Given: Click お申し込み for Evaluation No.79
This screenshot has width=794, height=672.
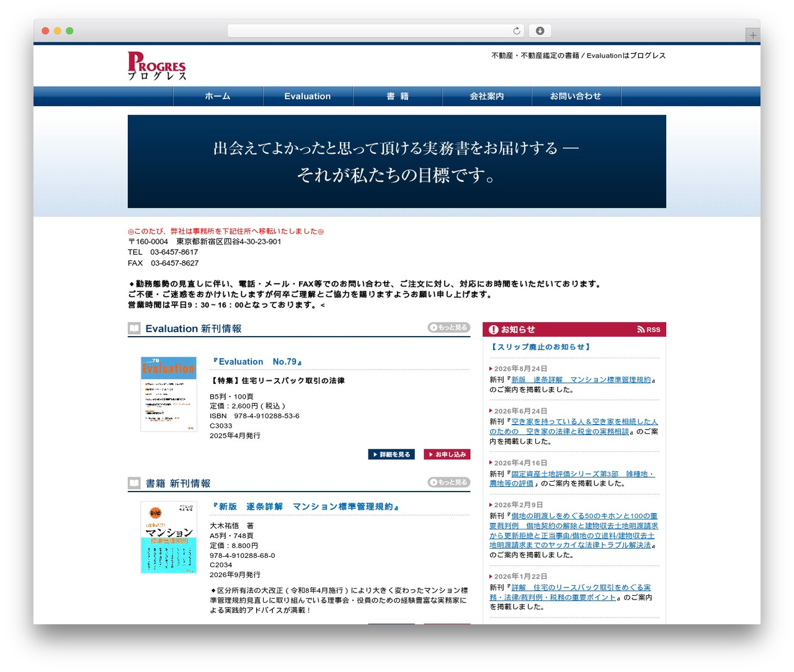Looking at the screenshot, I should 447,454.
